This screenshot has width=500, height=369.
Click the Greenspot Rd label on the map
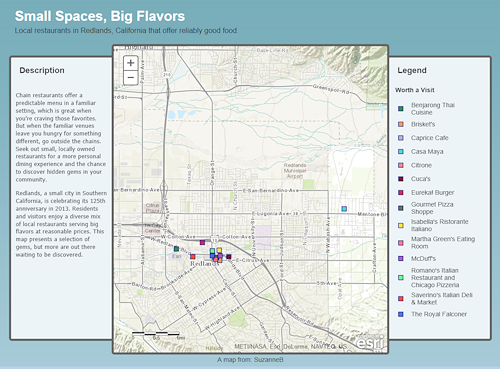pos(331,89)
